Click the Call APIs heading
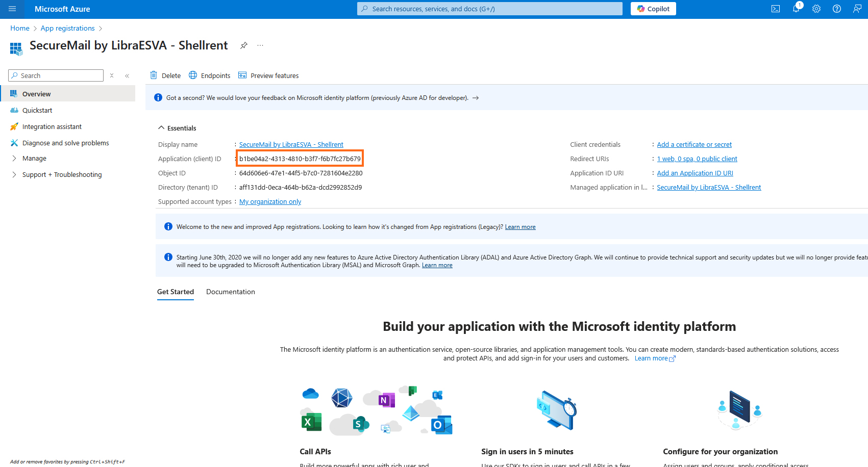868x467 pixels. (x=315, y=452)
